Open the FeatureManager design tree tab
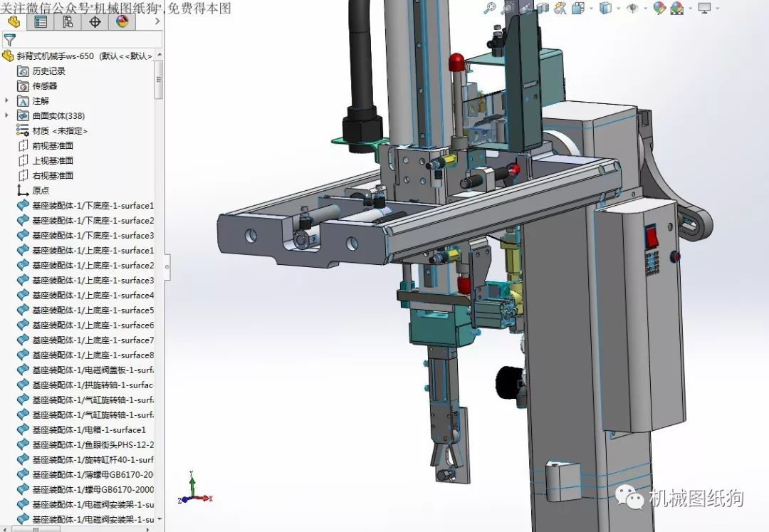 pyautogui.click(x=14, y=21)
